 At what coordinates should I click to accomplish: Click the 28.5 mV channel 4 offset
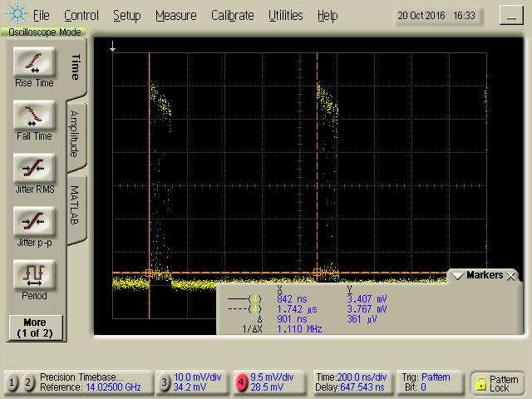click(267, 387)
